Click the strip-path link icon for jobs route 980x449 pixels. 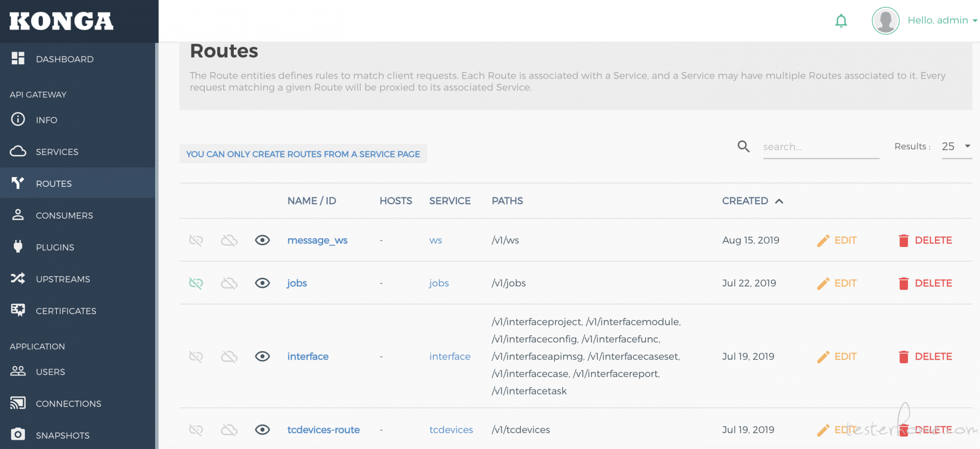(x=196, y=283)
